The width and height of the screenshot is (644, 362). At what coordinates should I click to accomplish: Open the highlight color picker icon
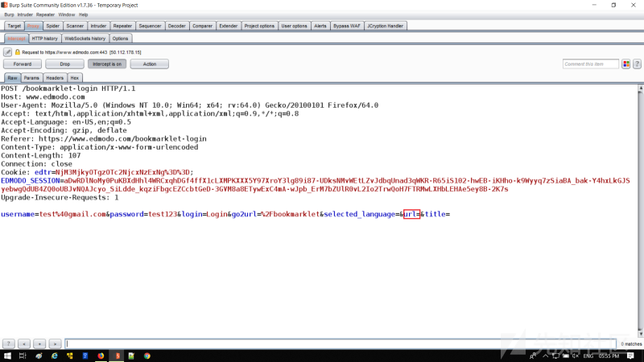(x=626, y=64)
